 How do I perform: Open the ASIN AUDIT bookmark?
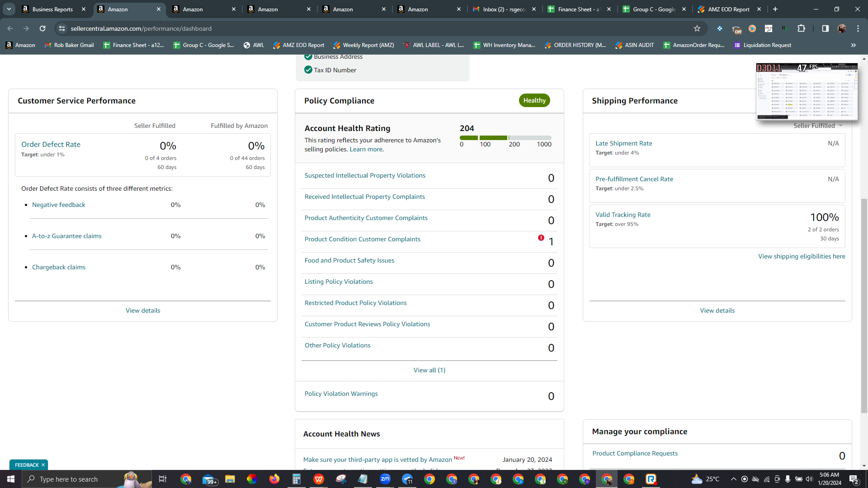635,45
